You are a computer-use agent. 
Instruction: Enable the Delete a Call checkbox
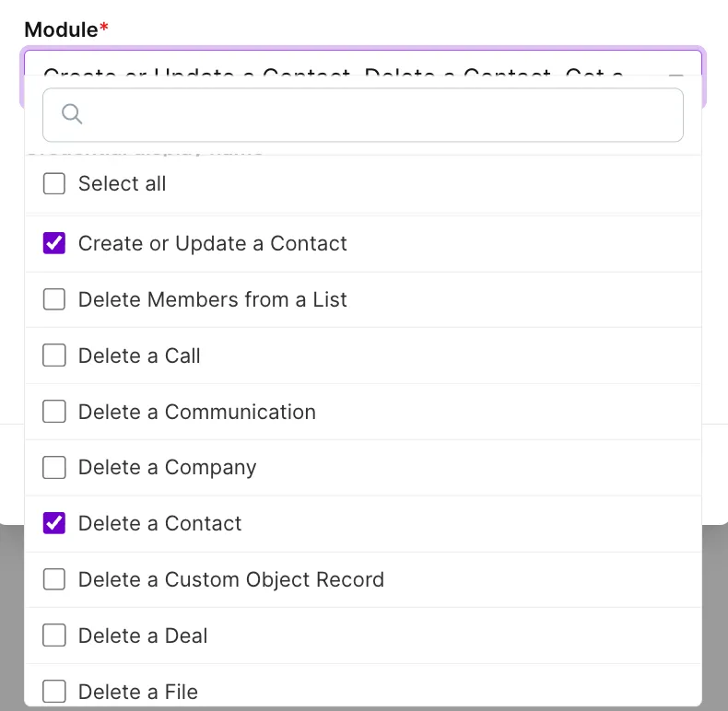pyautogui.click(x=54, y=355)
